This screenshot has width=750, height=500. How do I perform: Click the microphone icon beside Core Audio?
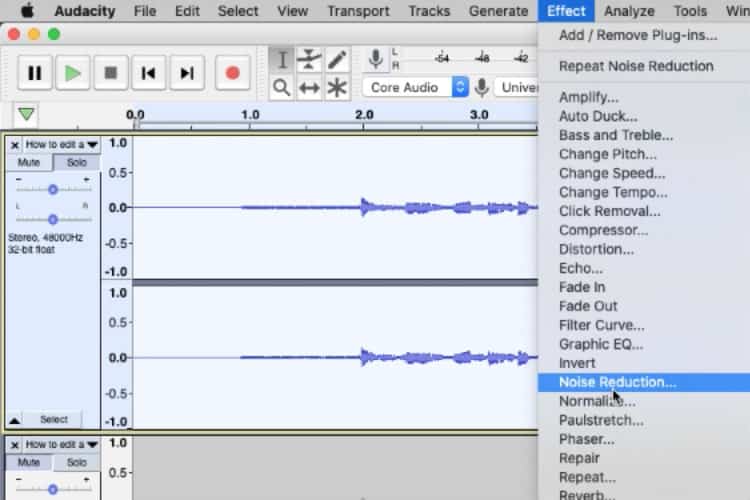482,88
